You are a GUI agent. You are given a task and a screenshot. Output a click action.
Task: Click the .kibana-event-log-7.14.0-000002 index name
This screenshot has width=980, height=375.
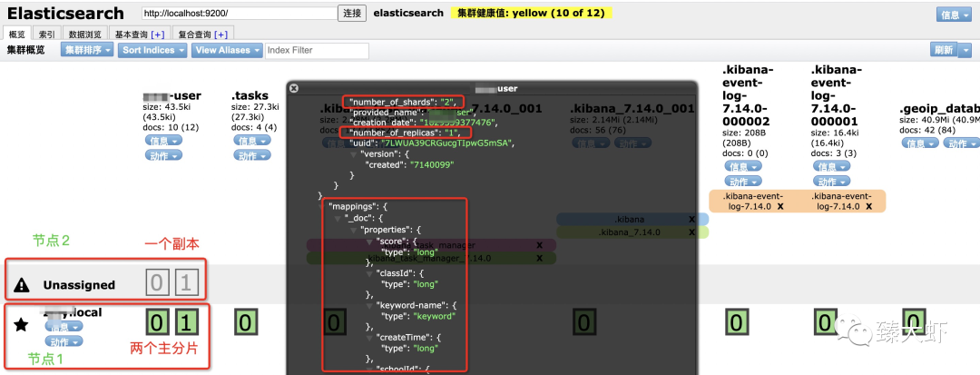(746, 95)
